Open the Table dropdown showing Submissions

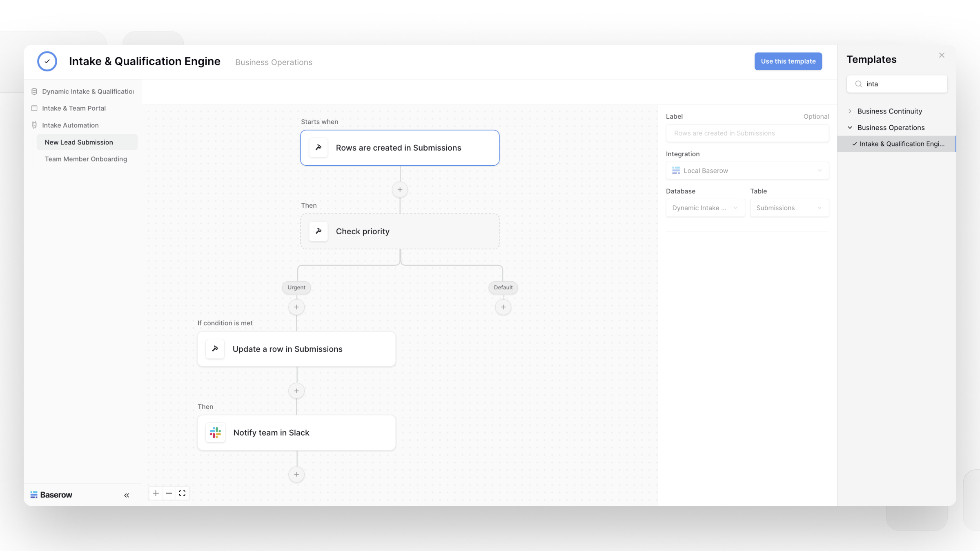(x=789, y=208)
